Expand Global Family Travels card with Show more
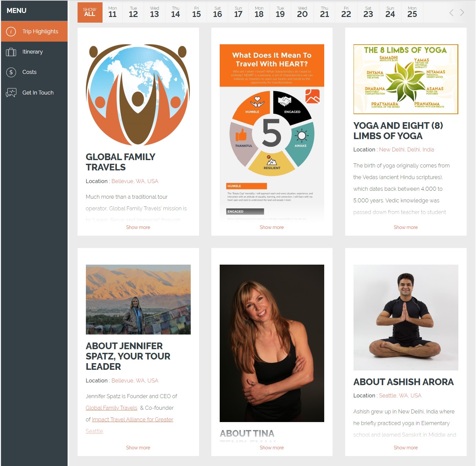The image size is (476, 466). 138,227
